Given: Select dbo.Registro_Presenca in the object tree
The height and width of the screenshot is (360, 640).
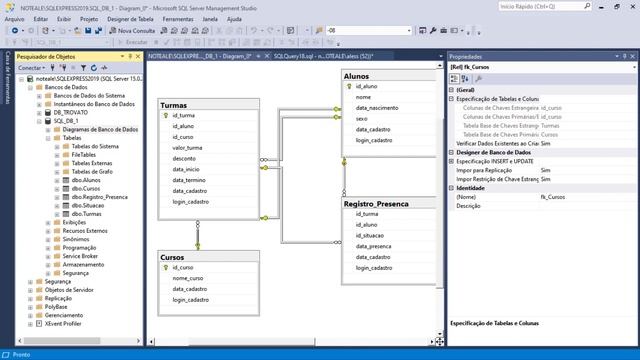Looking at the screenshot, I should tap(100, 197).
